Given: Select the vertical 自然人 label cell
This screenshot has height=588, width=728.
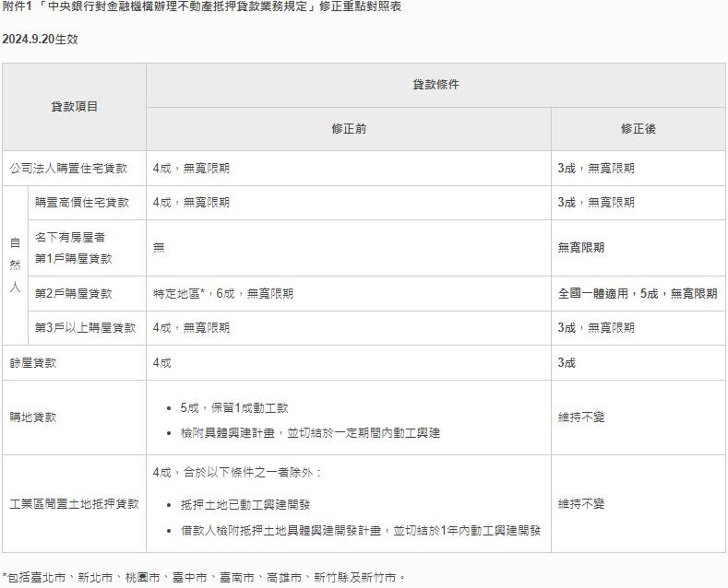Looking at the screenshot, I should 15,265.
